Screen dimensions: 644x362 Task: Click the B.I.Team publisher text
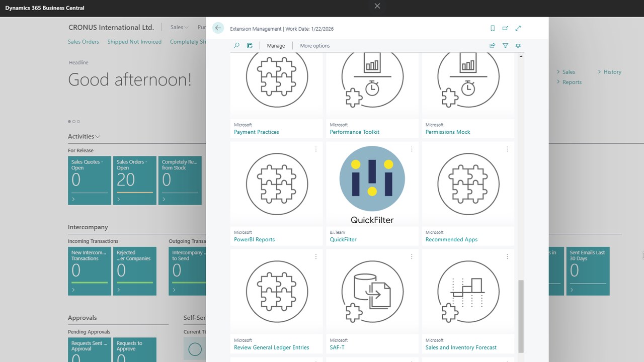pos(338,232)
